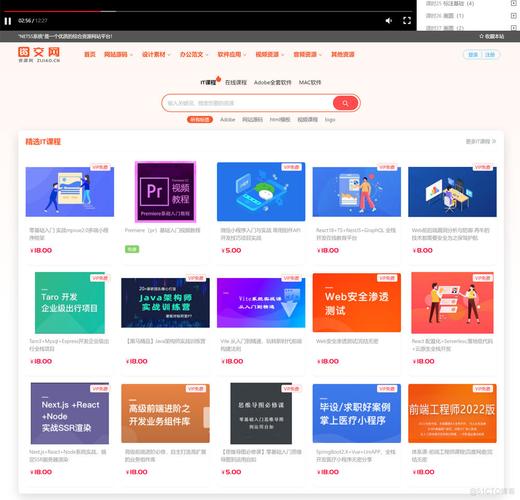The width and height of the screenshot is (520, 500).
Task: Click the 图交网 site logo
Action: tap(39, 54)
